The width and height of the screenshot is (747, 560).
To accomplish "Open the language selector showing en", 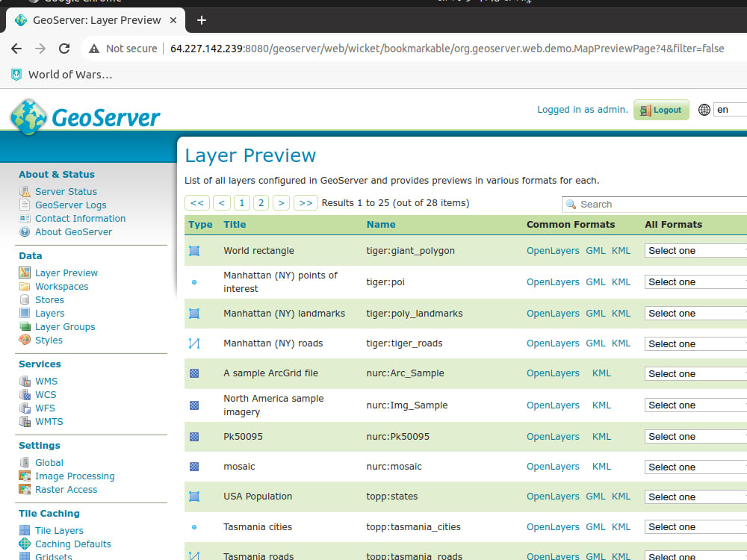I will (x=730, y=110).
